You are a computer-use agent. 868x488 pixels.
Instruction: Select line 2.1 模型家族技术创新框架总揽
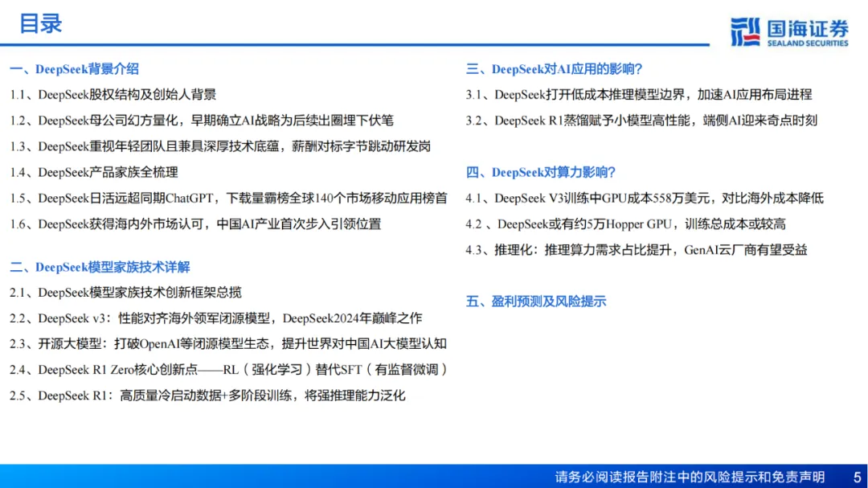pyautogui.click(x=125, y=293)
